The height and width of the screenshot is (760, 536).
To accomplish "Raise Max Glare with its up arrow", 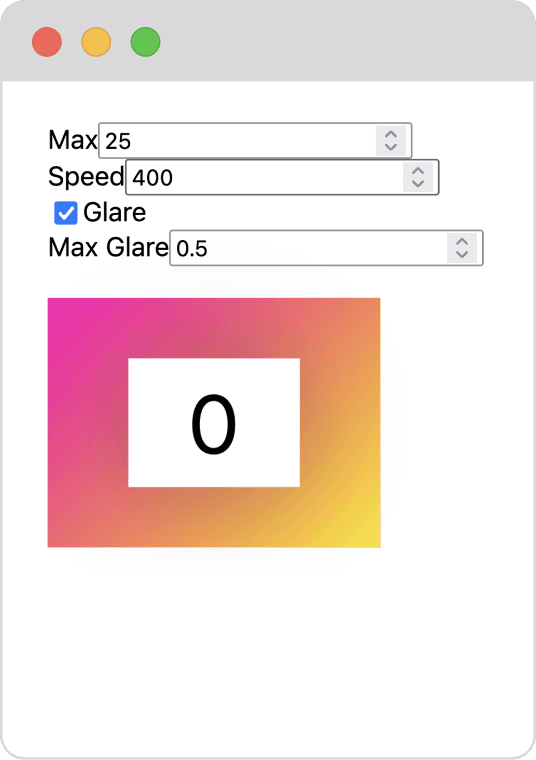I will pos(462,242).
